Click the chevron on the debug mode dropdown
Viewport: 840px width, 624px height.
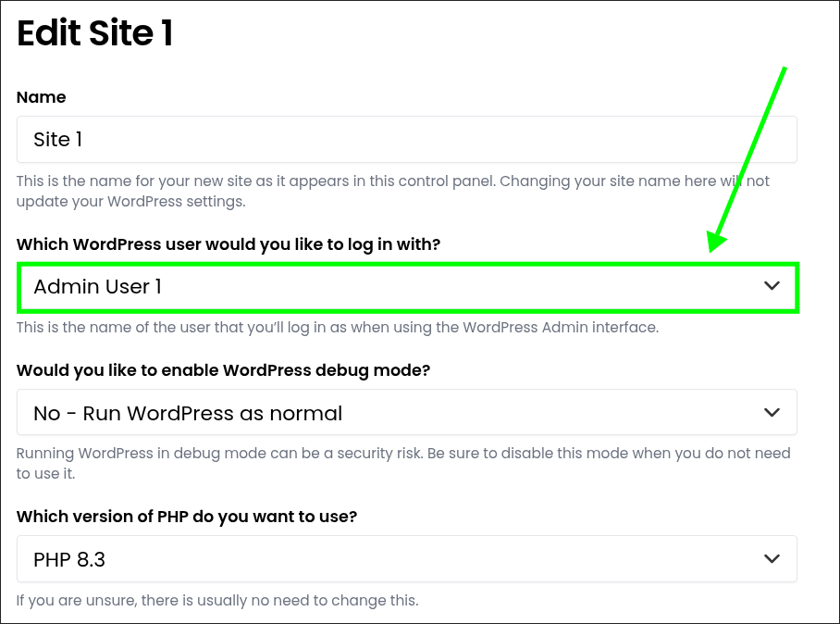coord(772,412)
